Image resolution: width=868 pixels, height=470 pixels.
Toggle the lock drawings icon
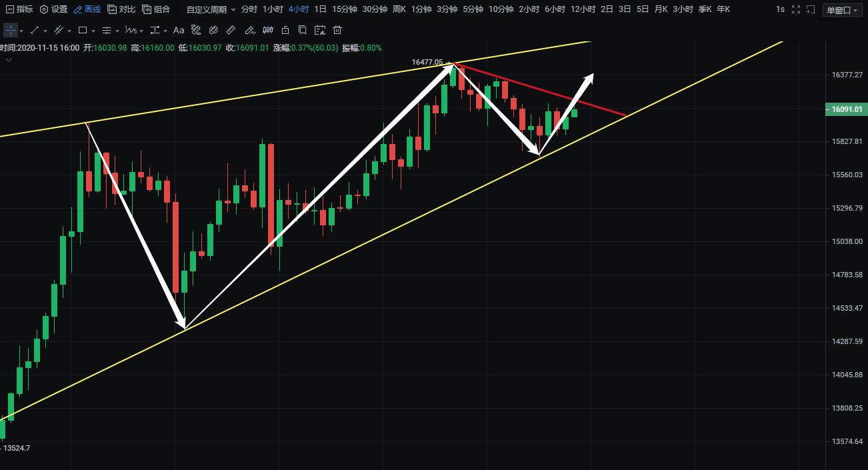pos(285,30)
